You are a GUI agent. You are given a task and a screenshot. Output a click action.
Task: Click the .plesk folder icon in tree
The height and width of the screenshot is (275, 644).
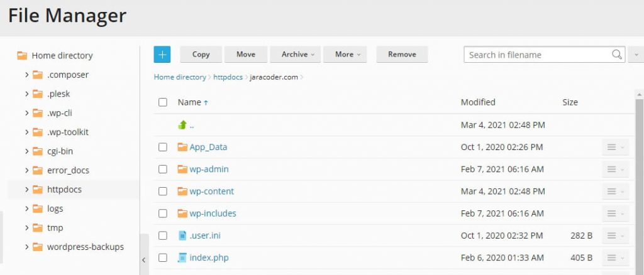pos(37,94)
